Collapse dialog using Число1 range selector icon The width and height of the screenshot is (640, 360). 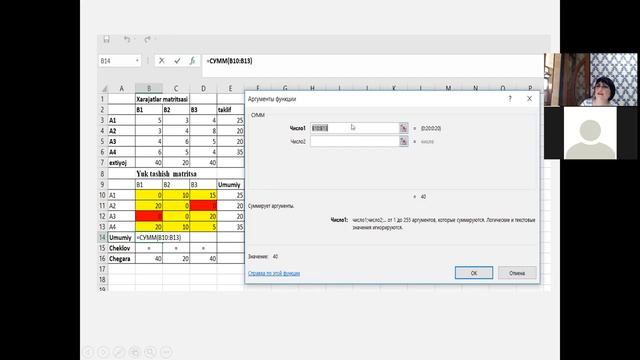[x=403, y=128]
